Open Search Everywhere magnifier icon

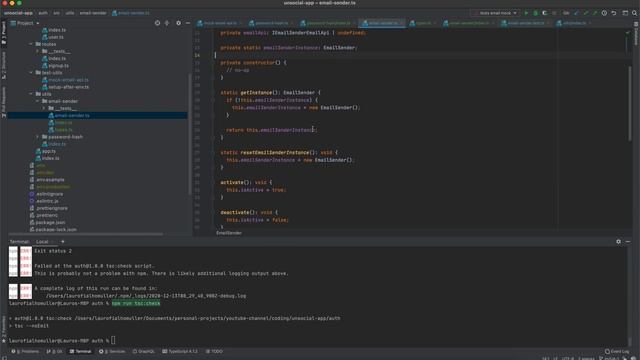point(634,13)
